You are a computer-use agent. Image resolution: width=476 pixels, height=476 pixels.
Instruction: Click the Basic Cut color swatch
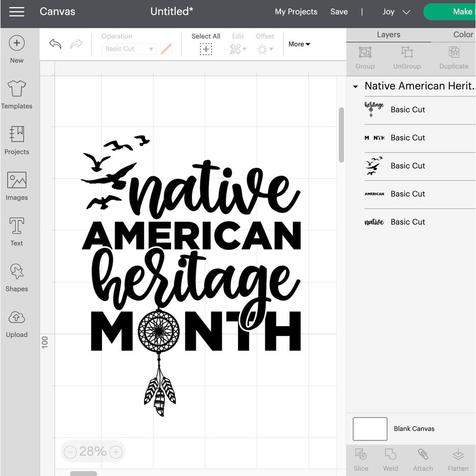coord(166,49)
